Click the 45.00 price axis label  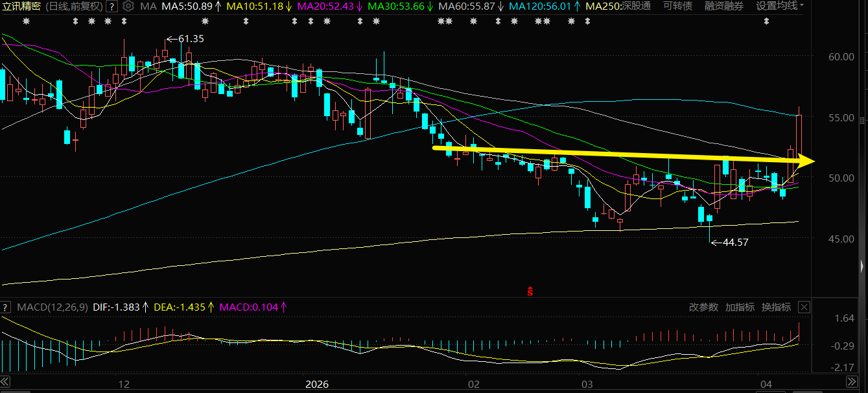pyautogui.click(x=841, y=239)
